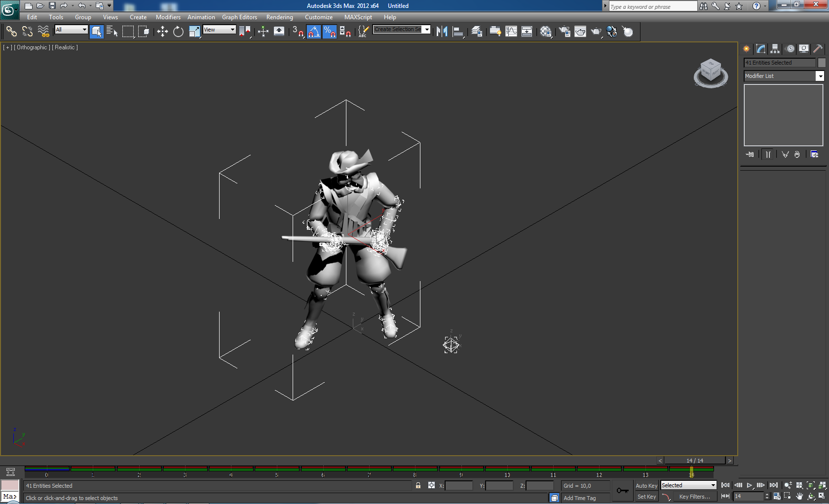Viewport: 829px width, 504px height.
Task: Activate the Bind to Space Warp tool
Action: 43,32
